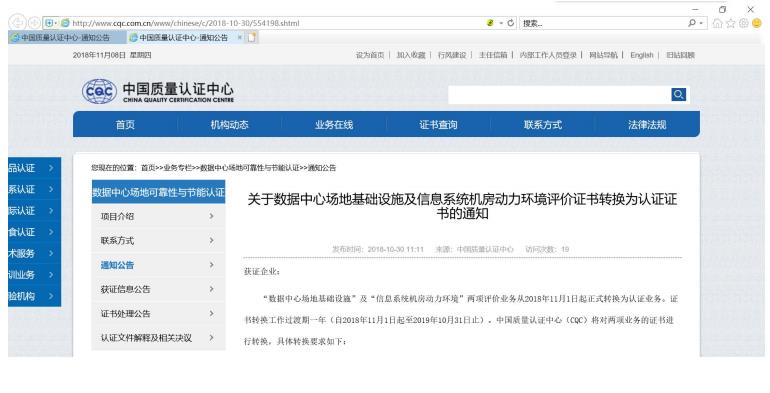770x393 pixels.
Task: Open 获证信息公告 sidebar link
Action: pos(125,289)
